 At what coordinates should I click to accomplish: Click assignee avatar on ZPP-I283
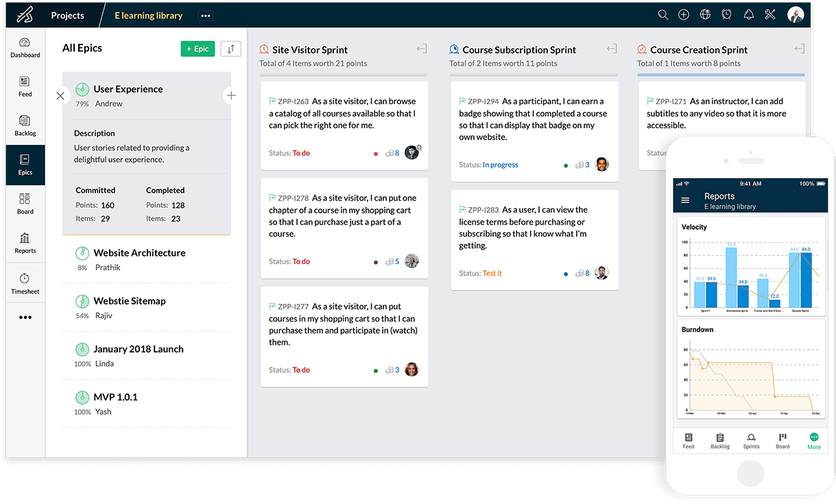pyautogui.click(x=601, y=273)
